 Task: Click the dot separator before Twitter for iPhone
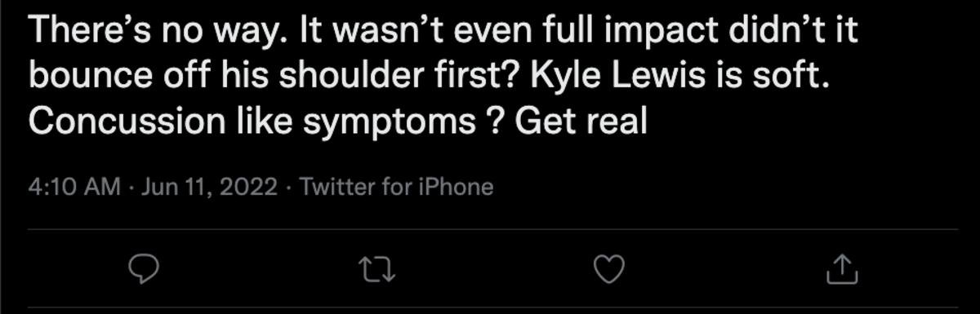tap(289, 188)
